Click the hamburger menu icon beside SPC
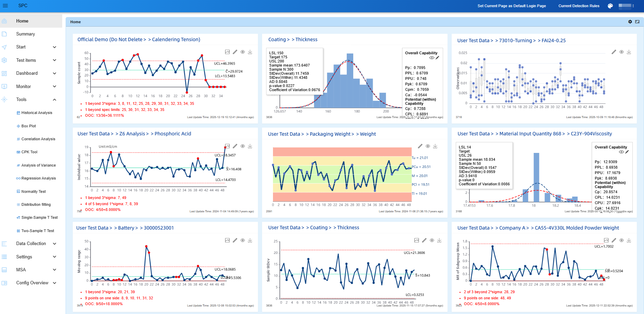The image size is (644, 314). point(5,6)
